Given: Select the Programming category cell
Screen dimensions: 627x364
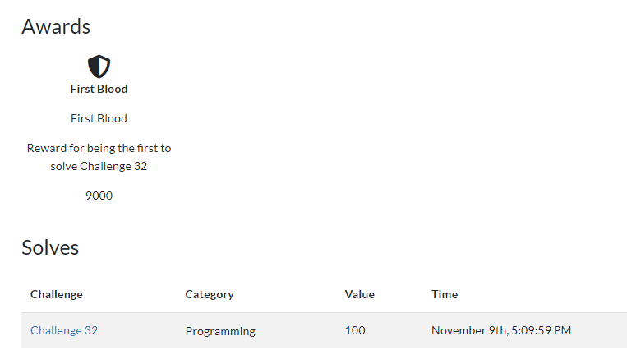Looking at the screenshot, I should (x=220, y=331).
